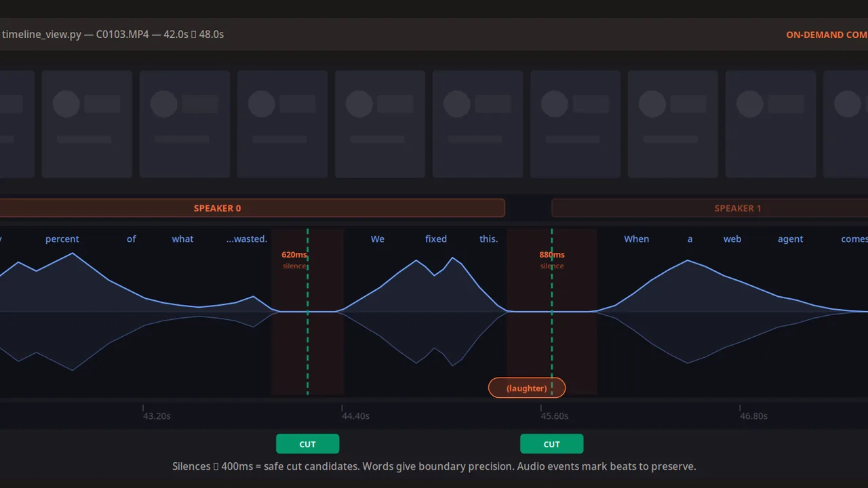
Task: Select the word "...wasted." in transcript
Action: tap(247, 239)
